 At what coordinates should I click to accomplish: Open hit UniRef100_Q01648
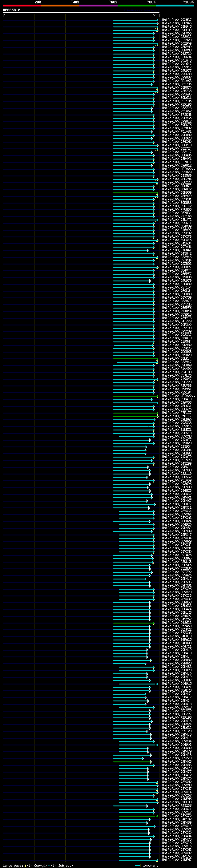click(177, 61)
